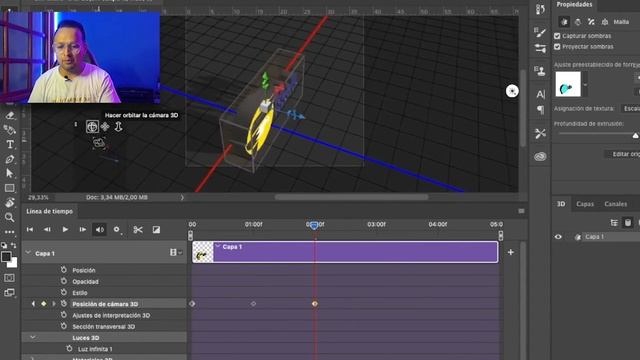This screenshot has height=360, width=640.
Task: Click the Coordinates properties icon
Action: click(x=605, y=22)
